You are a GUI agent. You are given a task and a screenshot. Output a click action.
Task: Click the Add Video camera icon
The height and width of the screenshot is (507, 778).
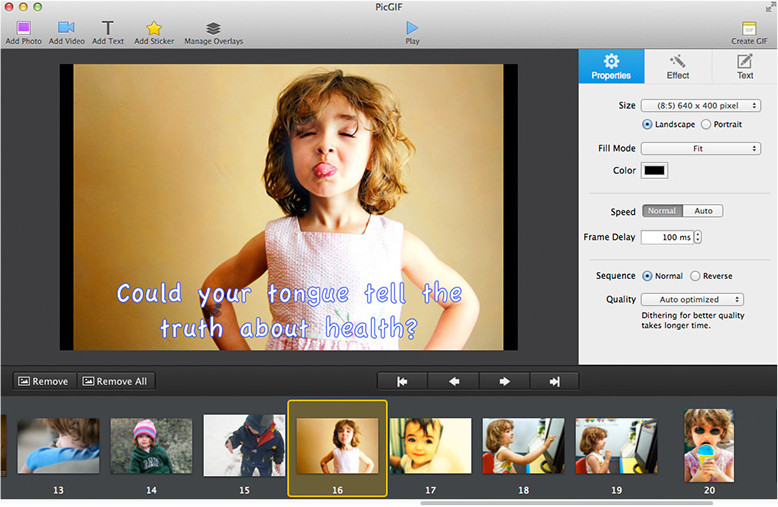[x=66, y=28]
